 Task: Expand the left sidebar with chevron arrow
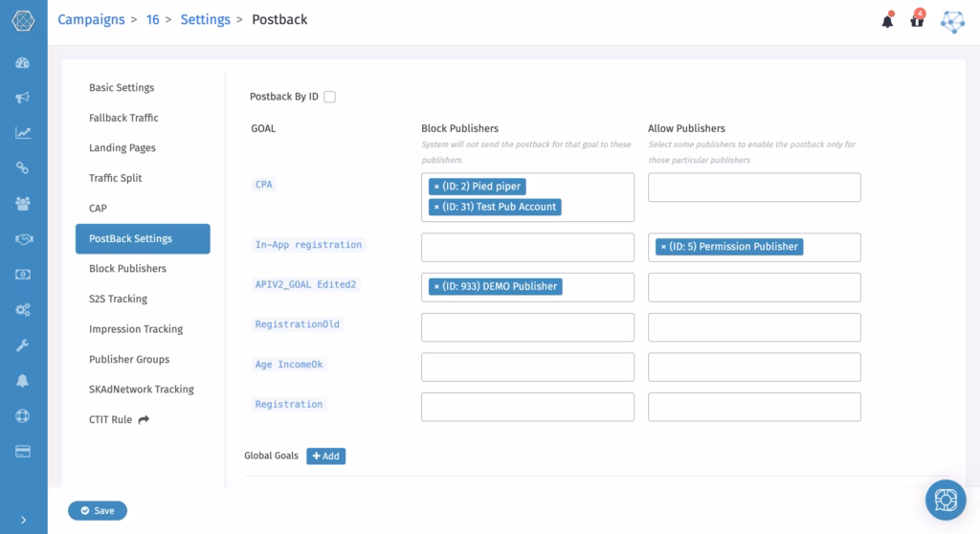click(x=23, y=520)
